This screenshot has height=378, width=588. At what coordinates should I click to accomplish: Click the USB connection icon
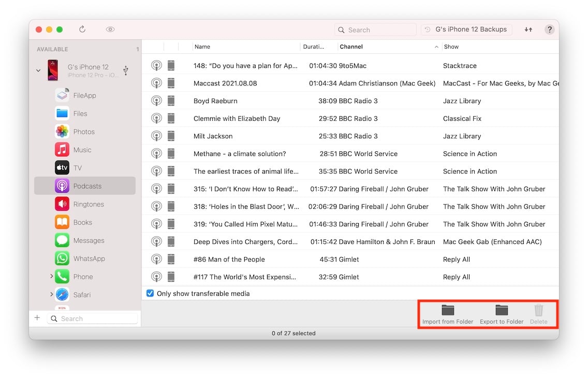(126, 70)
